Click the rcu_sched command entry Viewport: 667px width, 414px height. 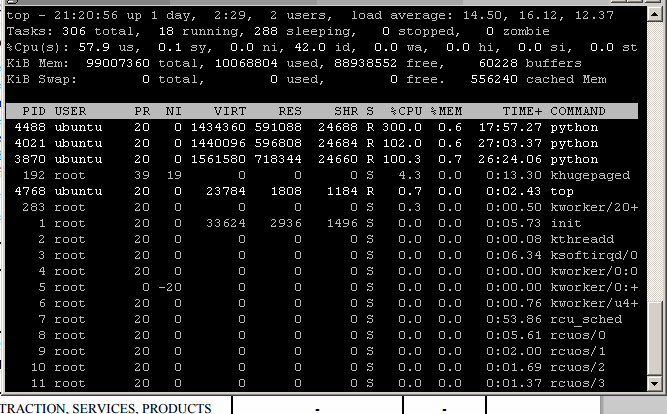click(x=586, y=320)
